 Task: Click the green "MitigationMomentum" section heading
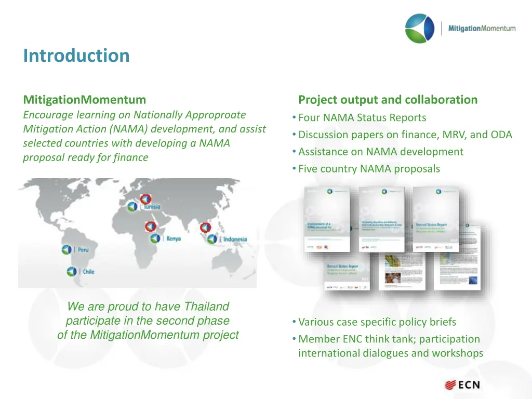tap(85, 100)
